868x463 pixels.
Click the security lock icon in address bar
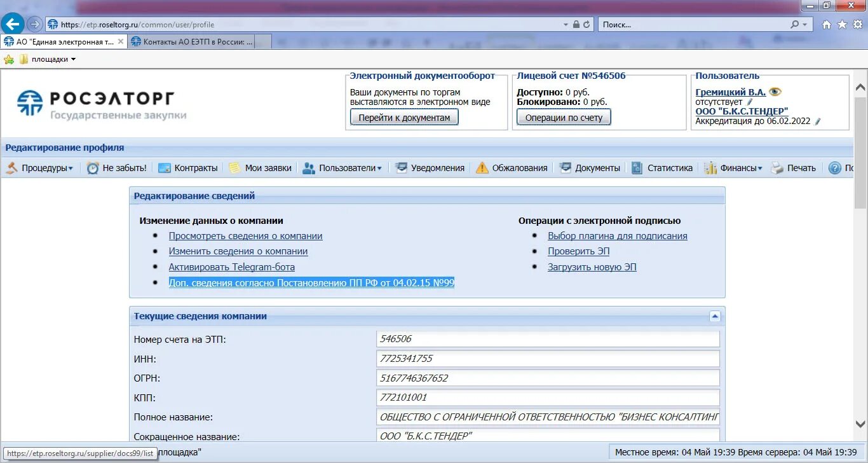[x=576, y=25]
